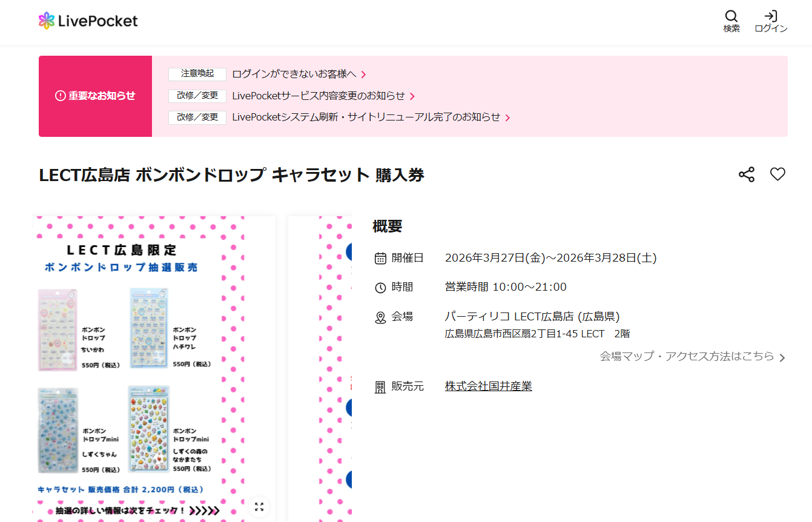Click the share icon beside the event title

point(746,174)
